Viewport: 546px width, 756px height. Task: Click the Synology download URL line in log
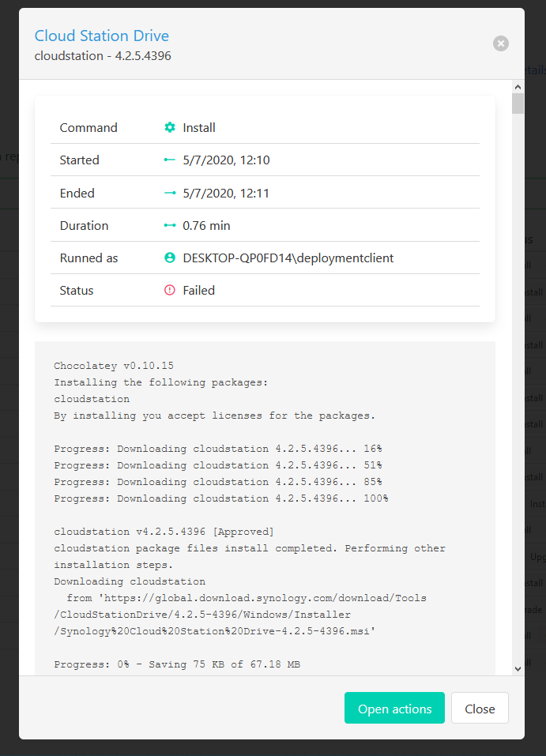point(240,615)
